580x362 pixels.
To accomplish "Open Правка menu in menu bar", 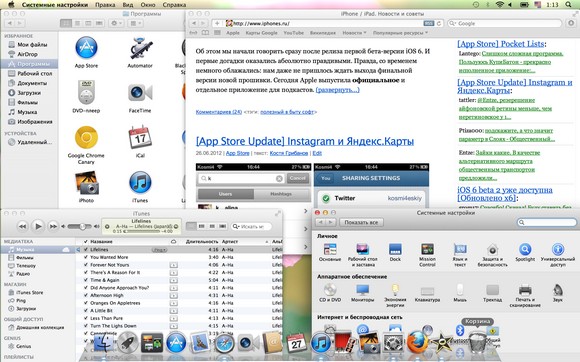I will (x=105, y=5).
